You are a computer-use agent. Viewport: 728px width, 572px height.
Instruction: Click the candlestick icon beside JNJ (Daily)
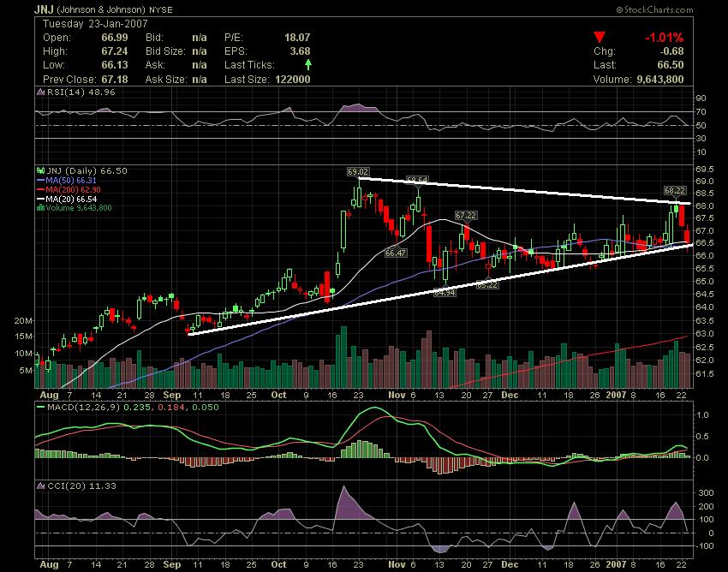tap(41, 171)
